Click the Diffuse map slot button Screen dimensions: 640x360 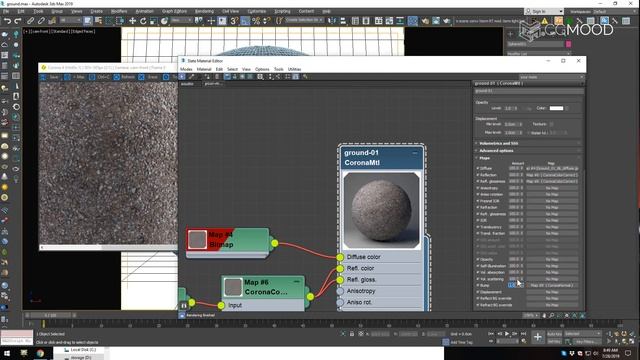point(552,168)
